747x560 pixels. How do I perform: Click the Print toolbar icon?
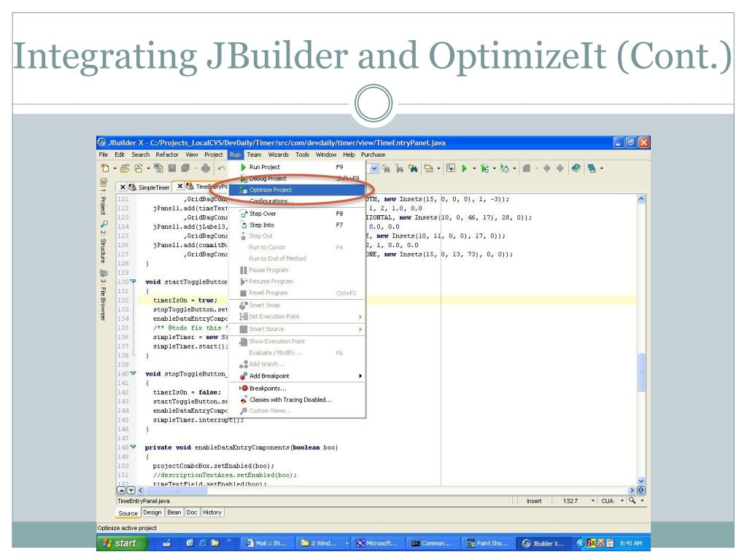click(x=206, y=168)
